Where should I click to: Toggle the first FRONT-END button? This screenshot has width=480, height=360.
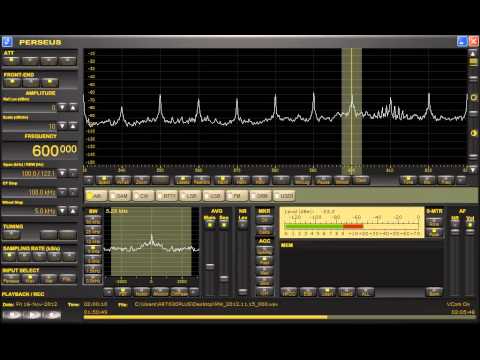12,82
